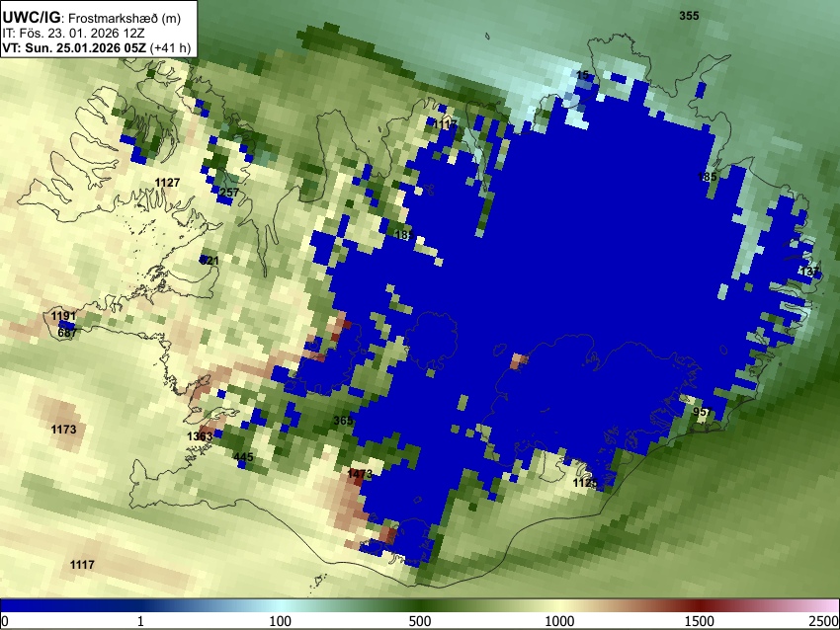Click the 15 value on the map

583,75
